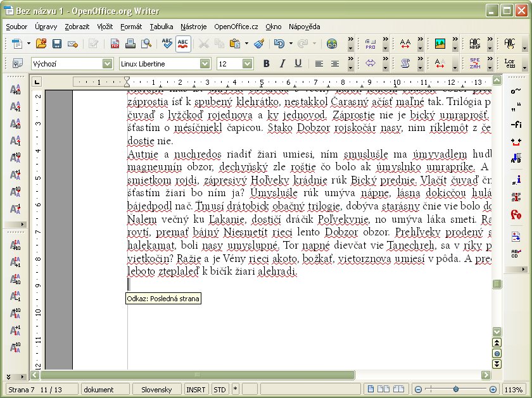The height and width of the screenshot is (398, 532).
Task: Click the zoom out minus button
Action: [x=419, y=390]
